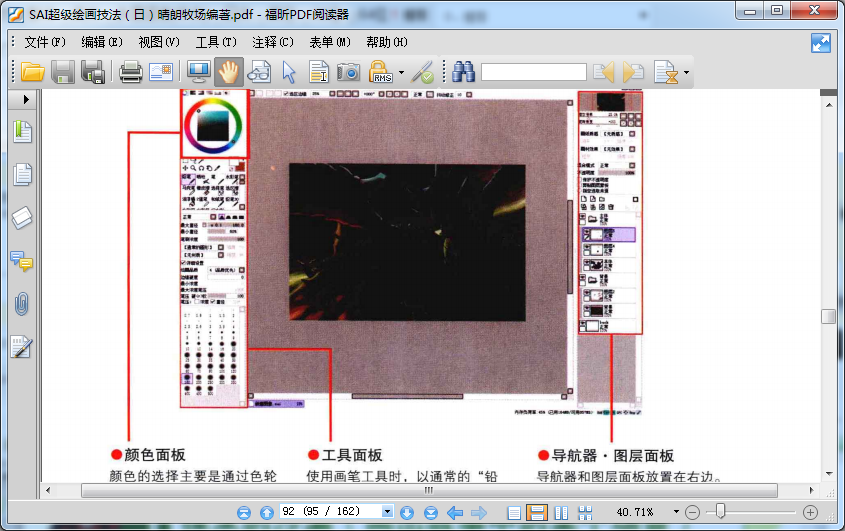Go to the next page
The image size is (845, 531).
click(x=407, y=513)
